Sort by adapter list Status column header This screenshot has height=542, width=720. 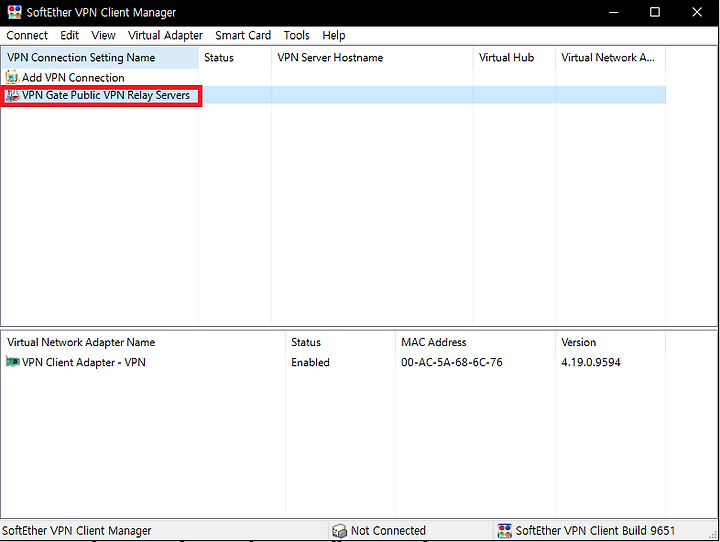click(x=340, y=342)
